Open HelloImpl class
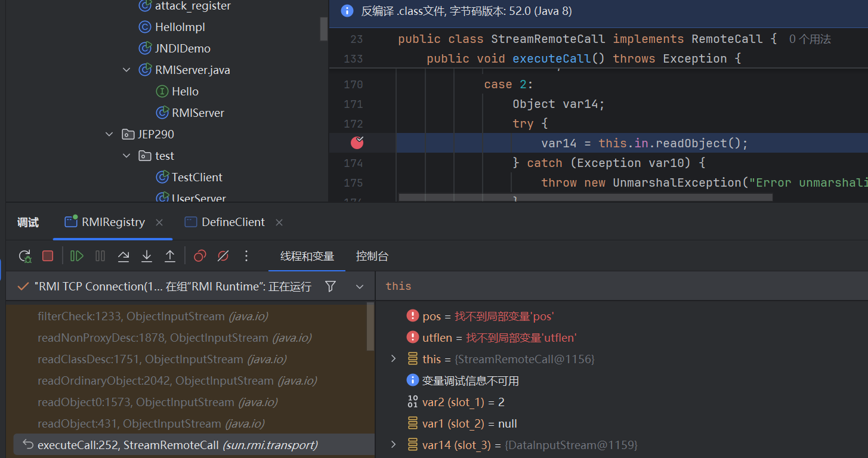The image size is (868, 458). 180,27
